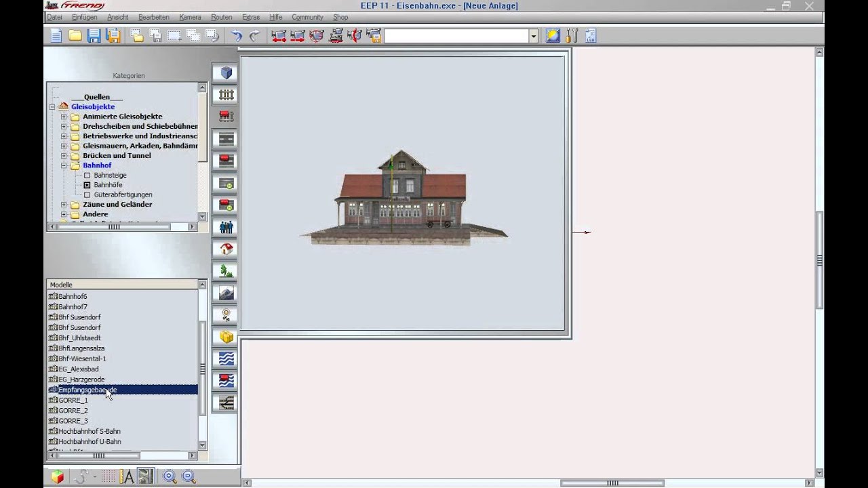
Task: Open the toolbar combo box dropdown arrow
Action: 534,36
